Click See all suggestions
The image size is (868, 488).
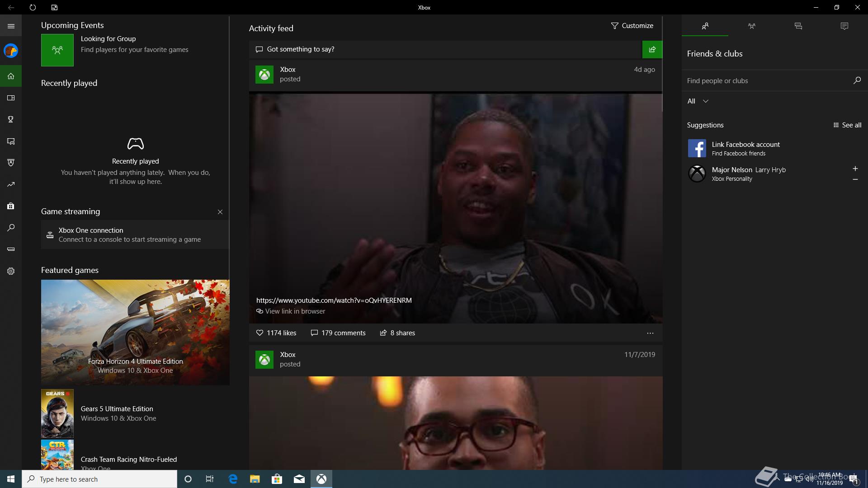pyautogui.click(x=847, y=125)
